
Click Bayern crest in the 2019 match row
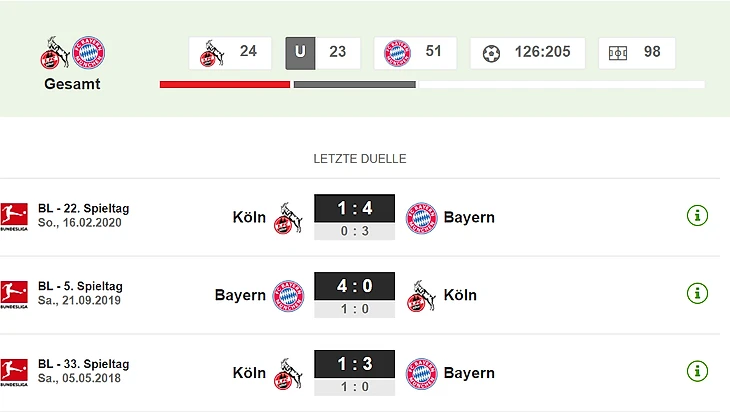click(288, 296)
